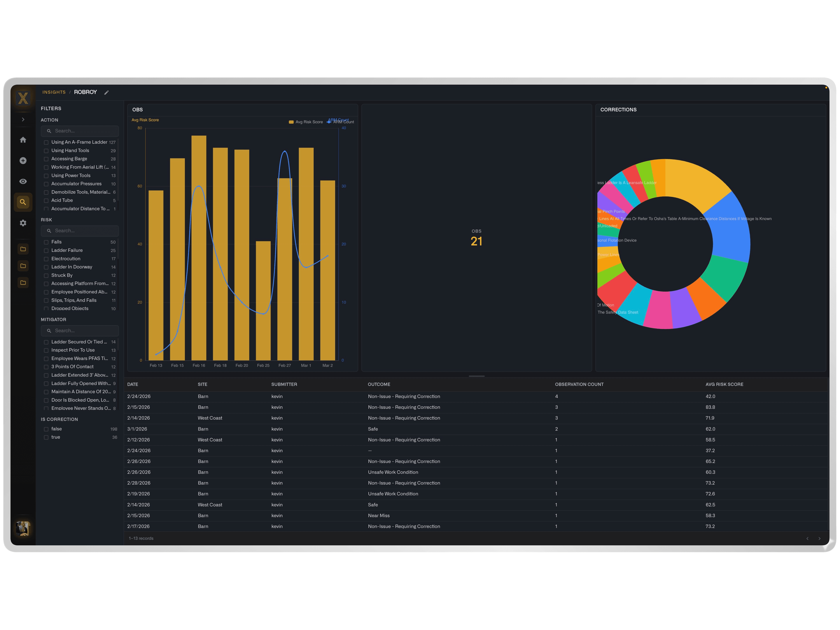This screenshot has height=630, width=840.
Task: Sort table by AVG RISK SCORE header
Action: pos(724,385)
